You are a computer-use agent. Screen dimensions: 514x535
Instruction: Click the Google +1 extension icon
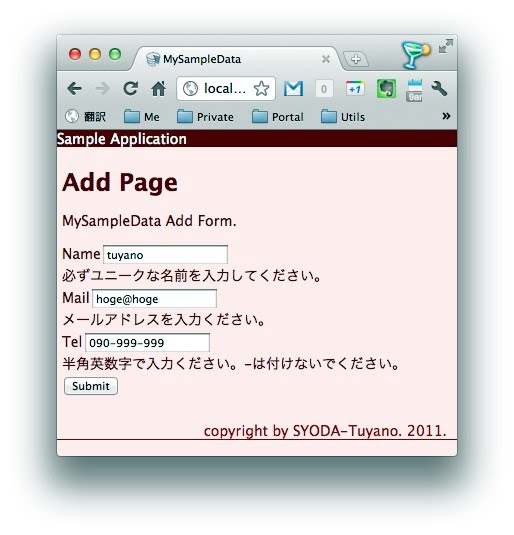pyautogui.click(x=355, y=89)
